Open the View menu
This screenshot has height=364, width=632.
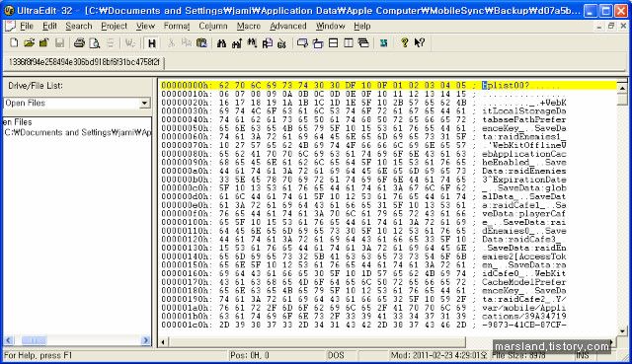(145, 27)
